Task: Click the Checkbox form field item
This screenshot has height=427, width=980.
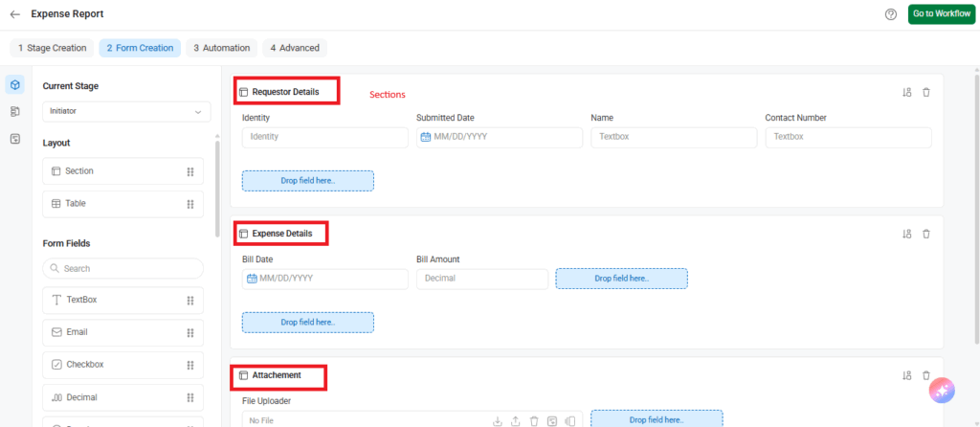Action: (122, 365)
